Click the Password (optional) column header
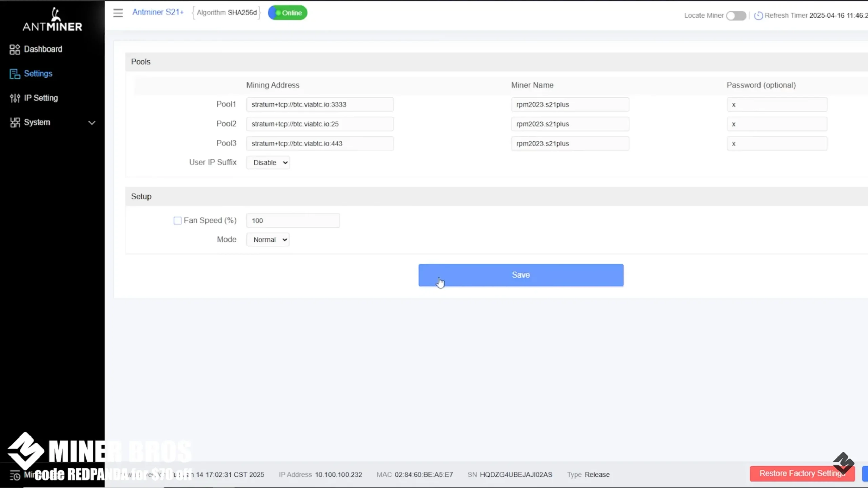Viewport: 868px width, 488px height. coord(761,85)
